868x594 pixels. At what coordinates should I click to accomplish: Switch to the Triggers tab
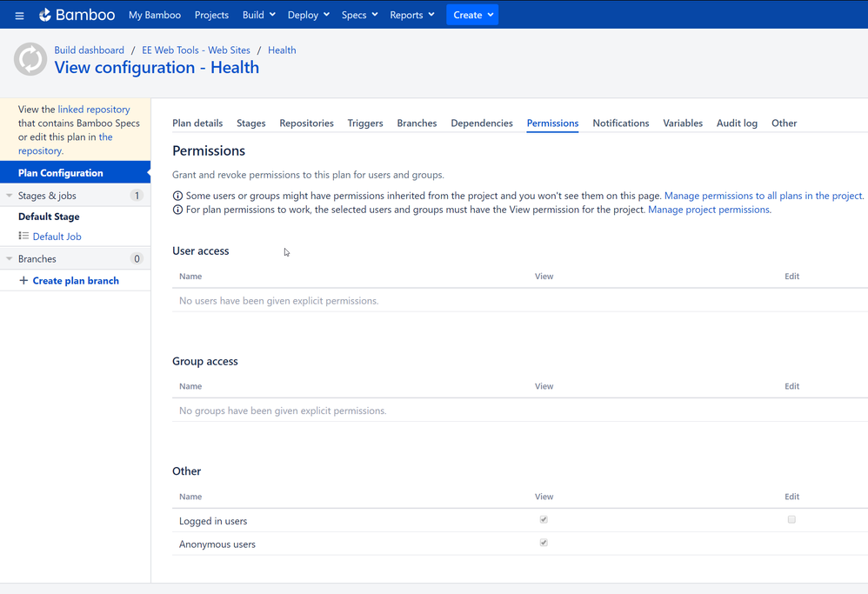coord(365,123)
